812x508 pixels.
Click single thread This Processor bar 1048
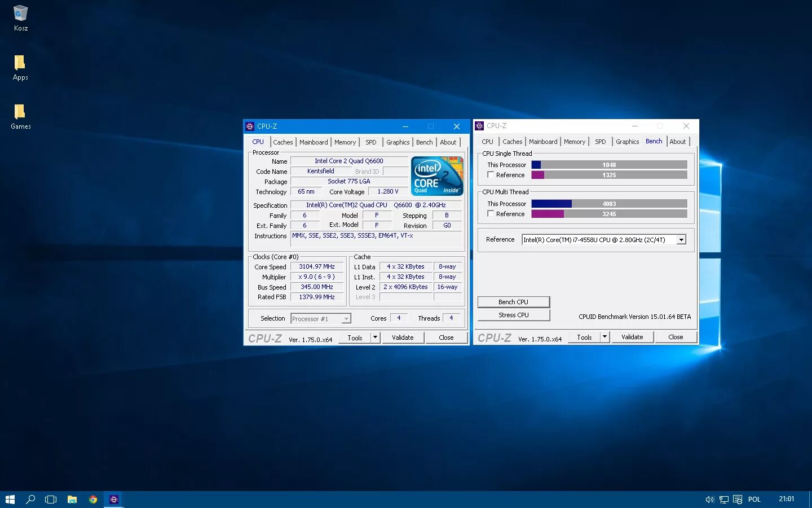(610, 165)
